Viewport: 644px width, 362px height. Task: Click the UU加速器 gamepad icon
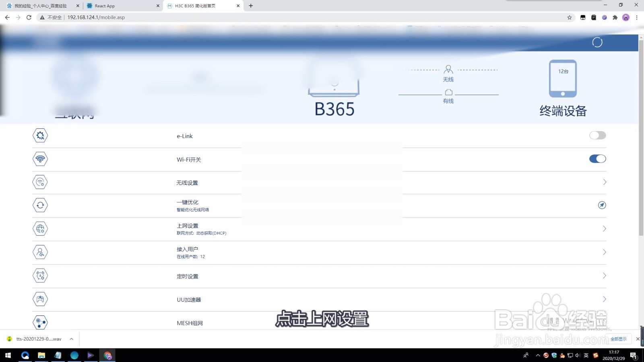click(40, 299)
